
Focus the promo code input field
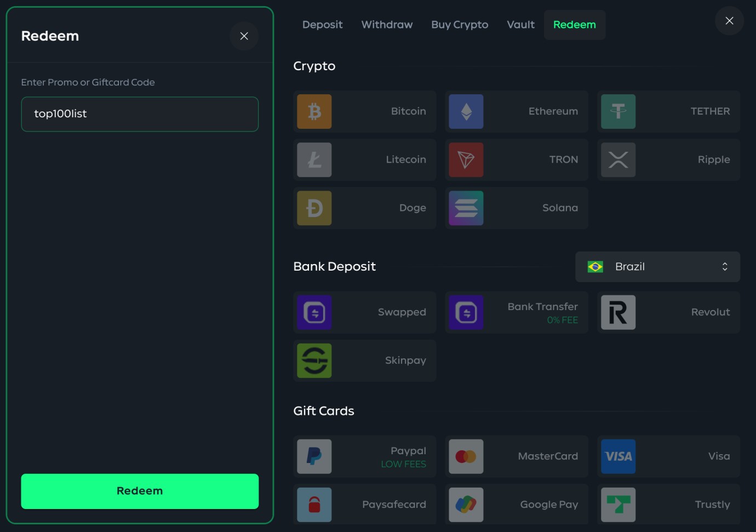[x=140, y=114]
